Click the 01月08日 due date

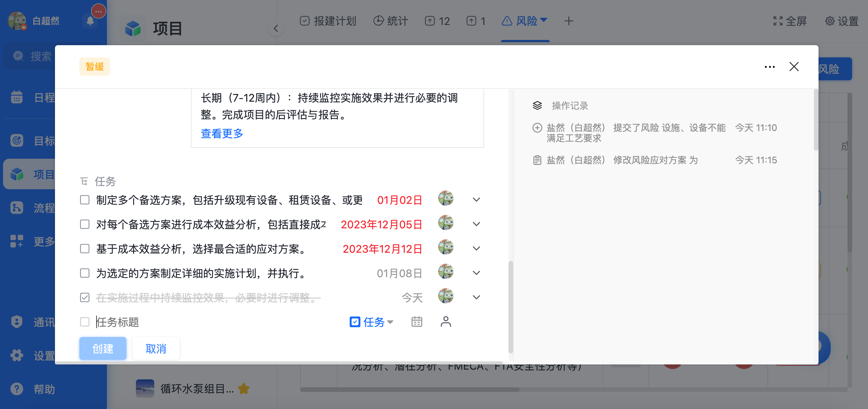tap(399, 273)
